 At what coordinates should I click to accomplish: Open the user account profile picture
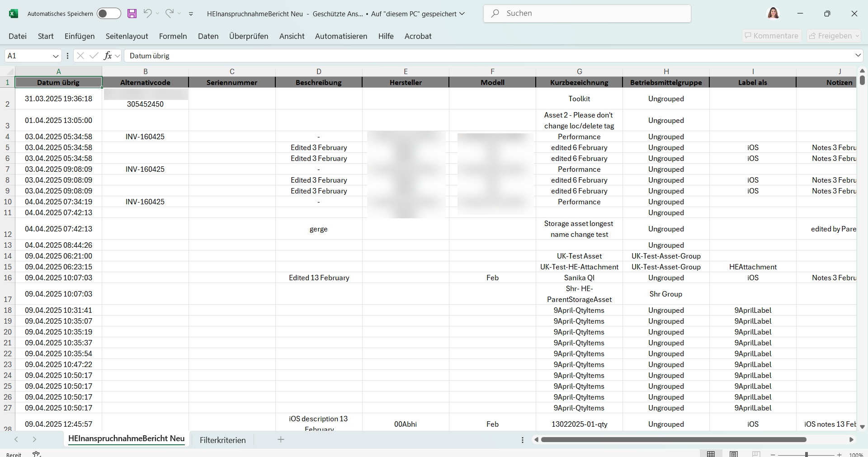click(773, 14)
